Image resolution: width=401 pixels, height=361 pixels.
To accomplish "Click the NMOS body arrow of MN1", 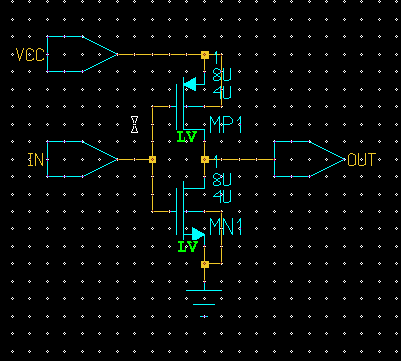I will (198, 234).
